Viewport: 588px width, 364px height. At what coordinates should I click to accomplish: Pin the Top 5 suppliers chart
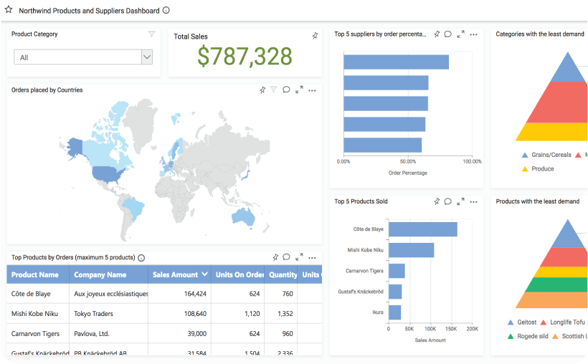click(437, 34)
